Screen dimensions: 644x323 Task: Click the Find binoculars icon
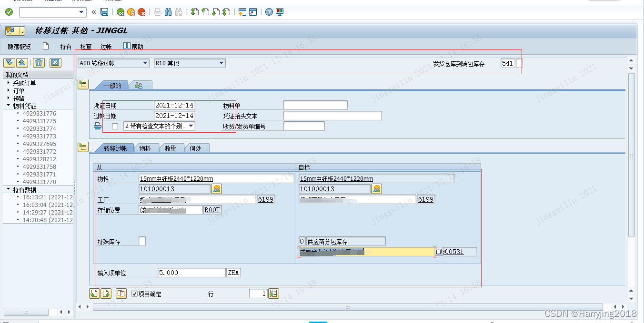point(168,12)
